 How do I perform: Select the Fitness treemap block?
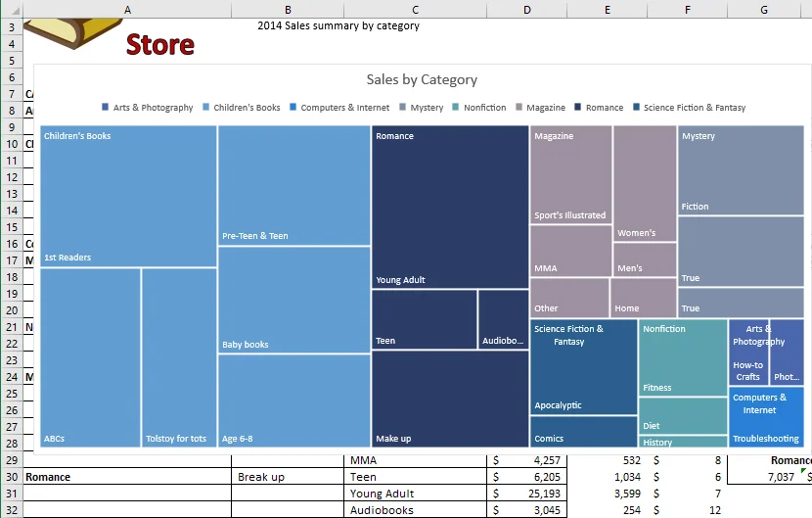pos(683,357)
